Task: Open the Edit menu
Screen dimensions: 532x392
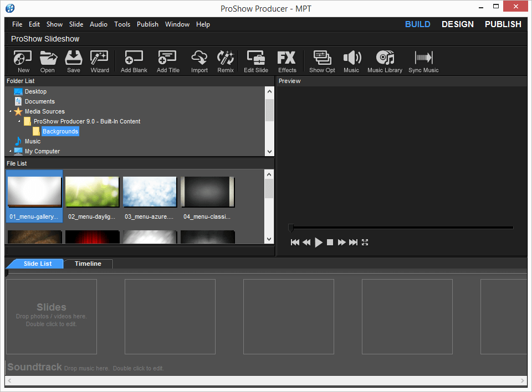Action: 34,24
